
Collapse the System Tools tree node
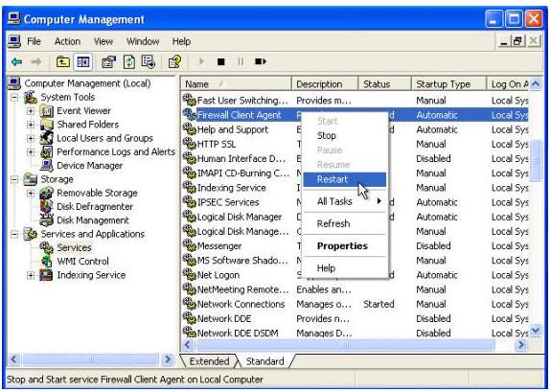pyautogui.click(x=14, y=98)
